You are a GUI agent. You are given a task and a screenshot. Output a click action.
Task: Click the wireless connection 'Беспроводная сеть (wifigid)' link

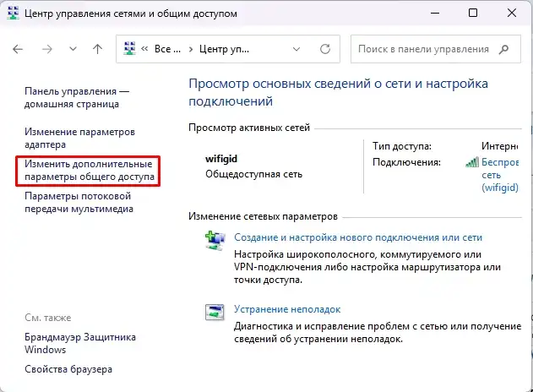pyautogui.click(x=500, y=175)
